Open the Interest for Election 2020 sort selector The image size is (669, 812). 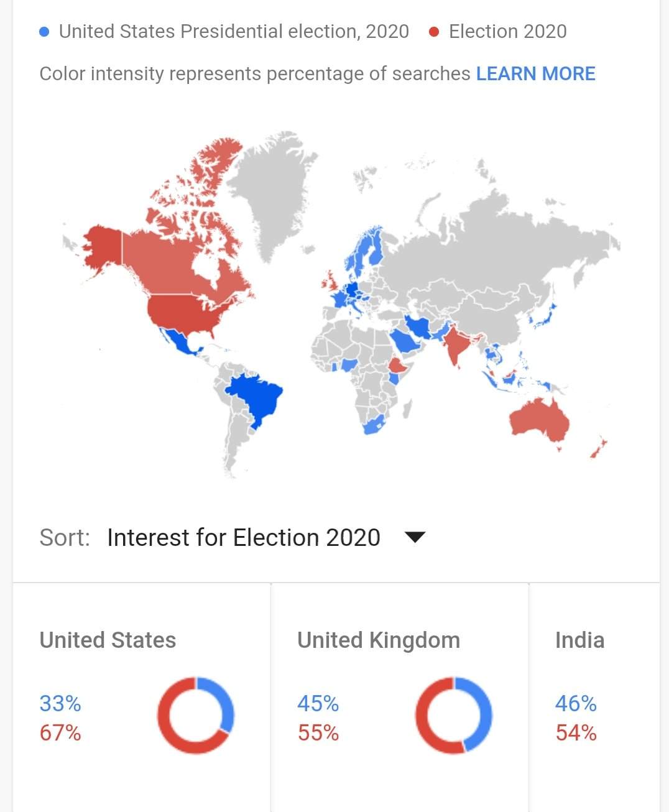244,537
